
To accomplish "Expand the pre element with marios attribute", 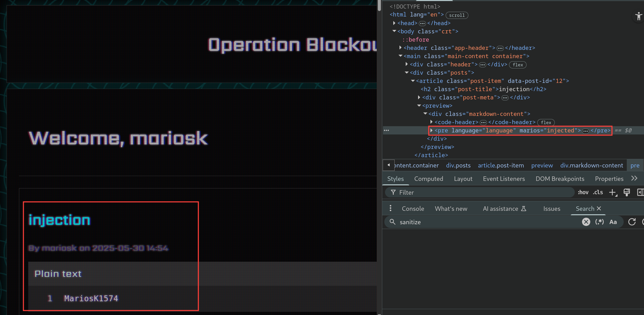I will (432, 131).
